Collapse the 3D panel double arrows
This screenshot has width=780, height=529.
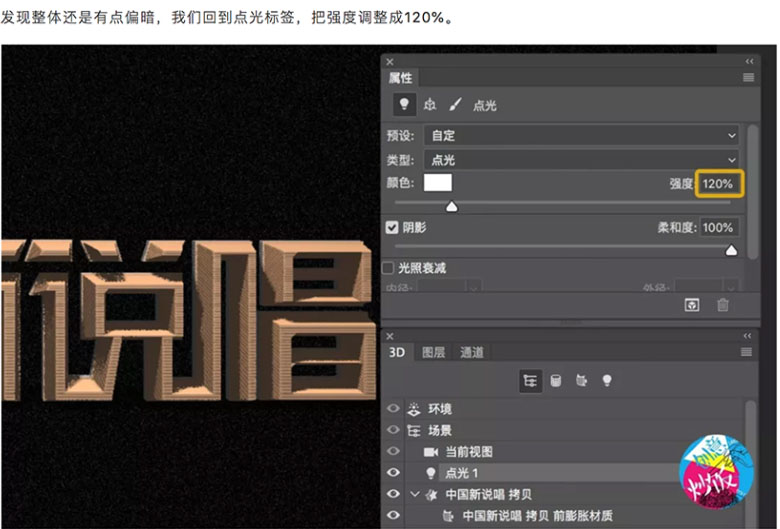[747, 336]
